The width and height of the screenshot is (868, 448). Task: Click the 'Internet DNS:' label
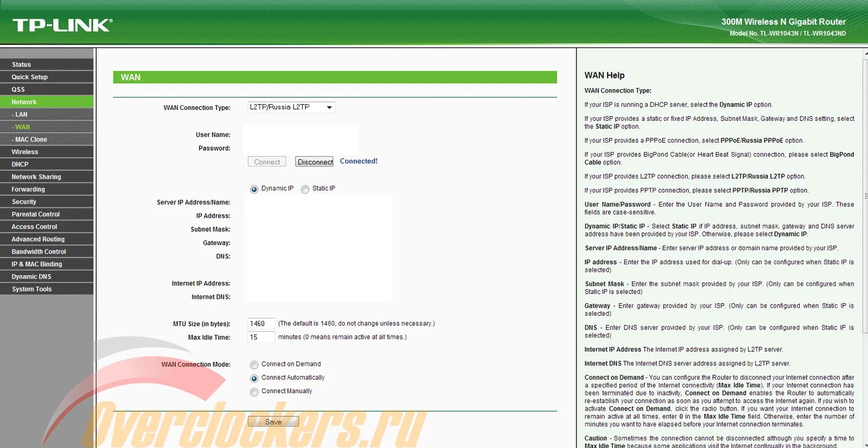point(211,297)
